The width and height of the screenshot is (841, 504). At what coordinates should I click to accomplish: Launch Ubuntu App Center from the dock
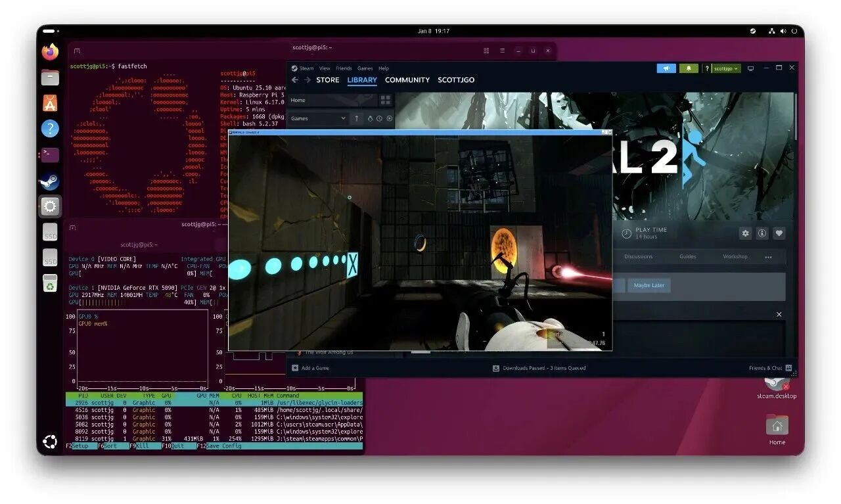click(x=50, y=103)
